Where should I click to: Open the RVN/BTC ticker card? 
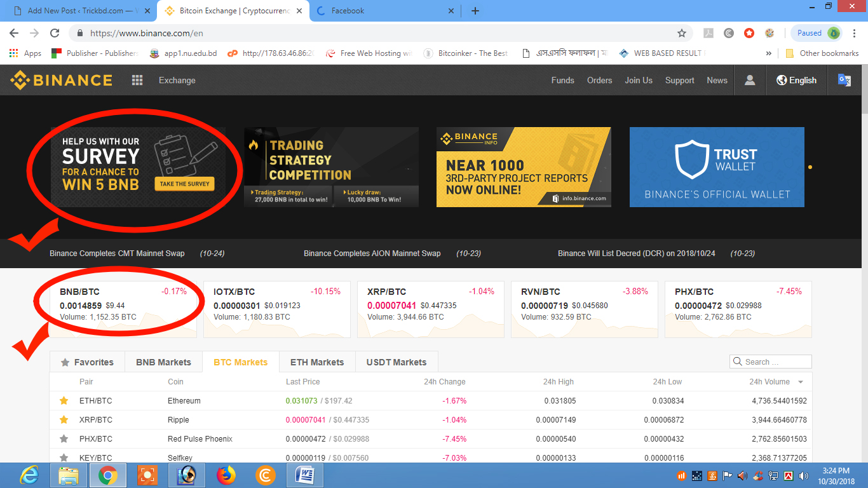(x=584, y=309)
